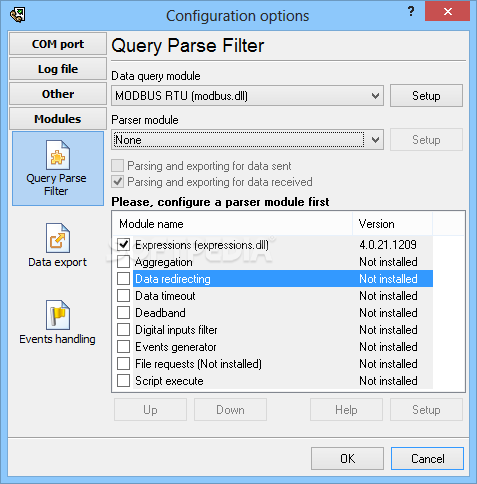Viewport: 477px width, 484px height.
Task: Select the Aggregation module row text
Action: [x=164, y=262]
